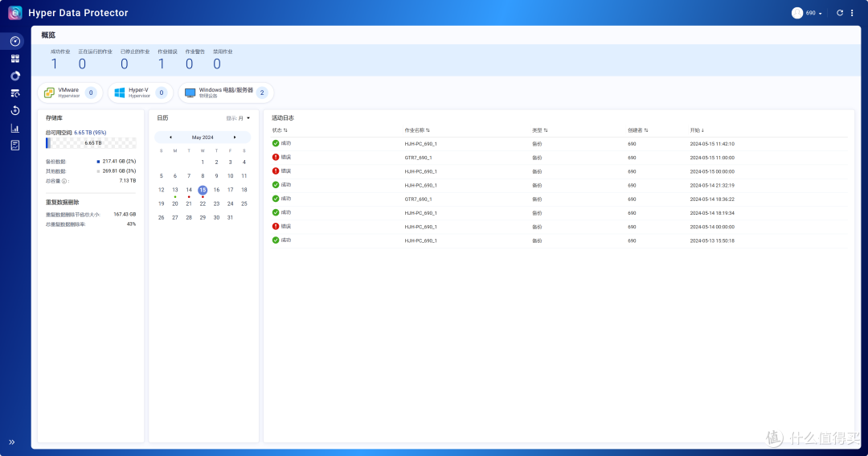
Task: Select highlighted date 15 in calendar
Action: 203,190
